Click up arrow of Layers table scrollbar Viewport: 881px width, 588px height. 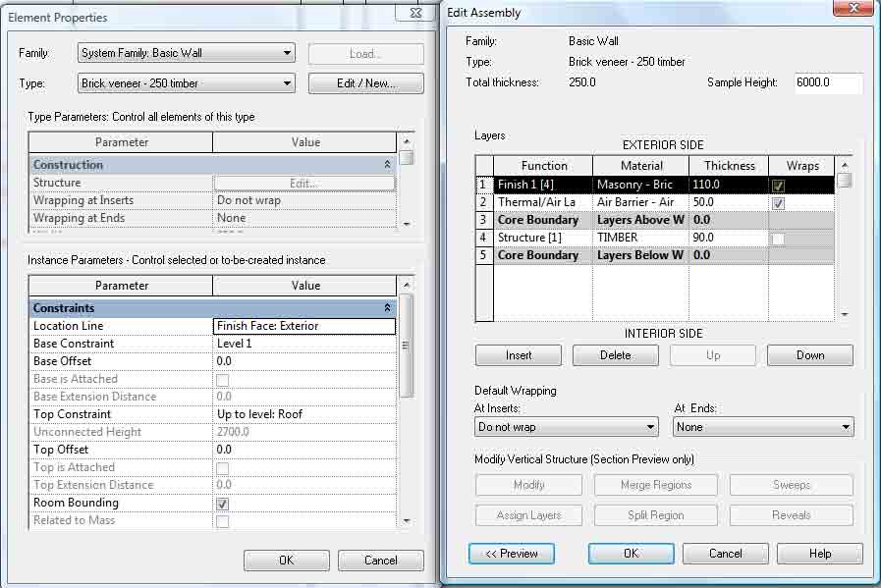point(845,165)
